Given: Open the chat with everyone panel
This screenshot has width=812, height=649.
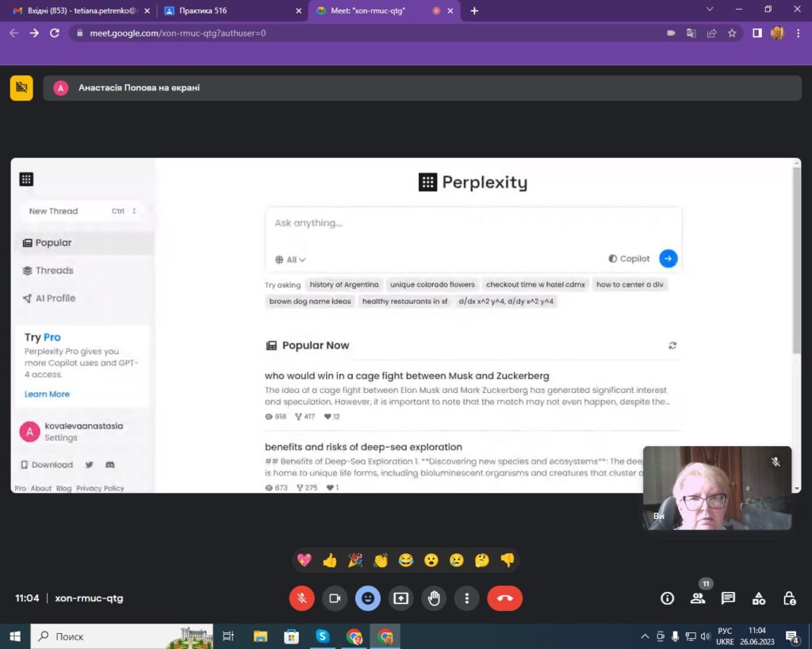Looking at the screenshot, I should tap(728, 598).
